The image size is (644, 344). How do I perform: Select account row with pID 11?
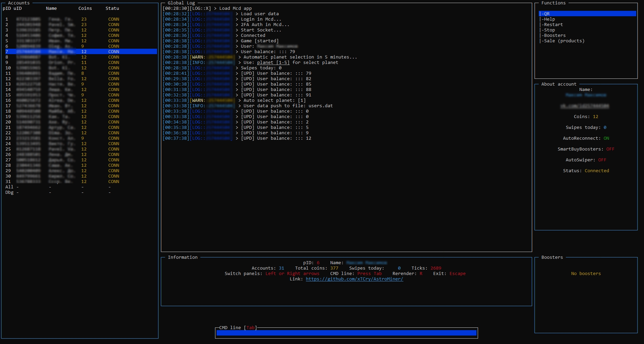pos(80,73)
